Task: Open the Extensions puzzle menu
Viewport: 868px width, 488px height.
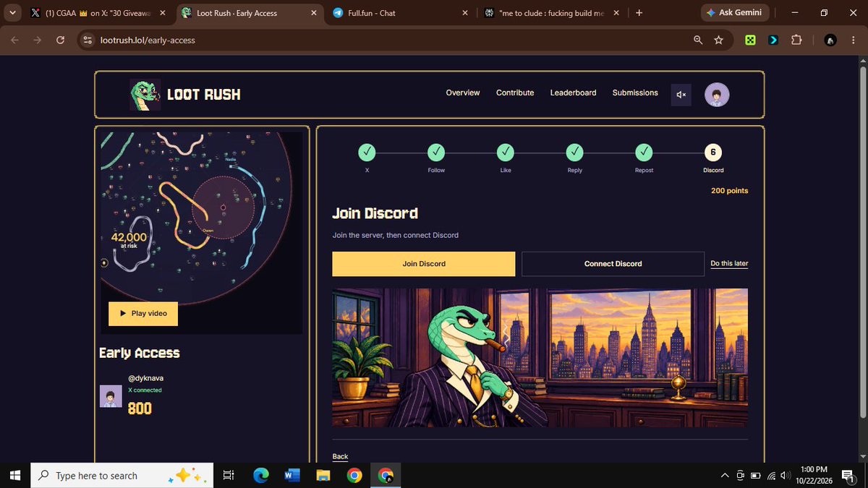Action: point(796,40)
